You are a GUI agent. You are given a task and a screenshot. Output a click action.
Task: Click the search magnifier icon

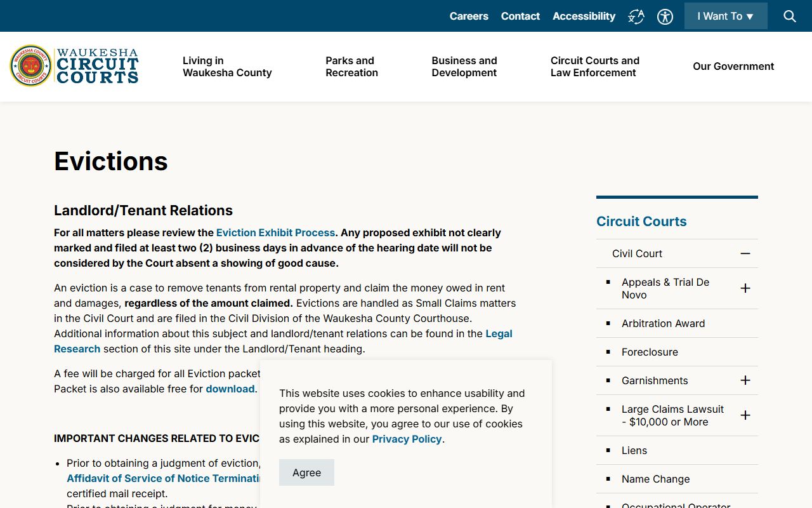(x=790, y=17)
